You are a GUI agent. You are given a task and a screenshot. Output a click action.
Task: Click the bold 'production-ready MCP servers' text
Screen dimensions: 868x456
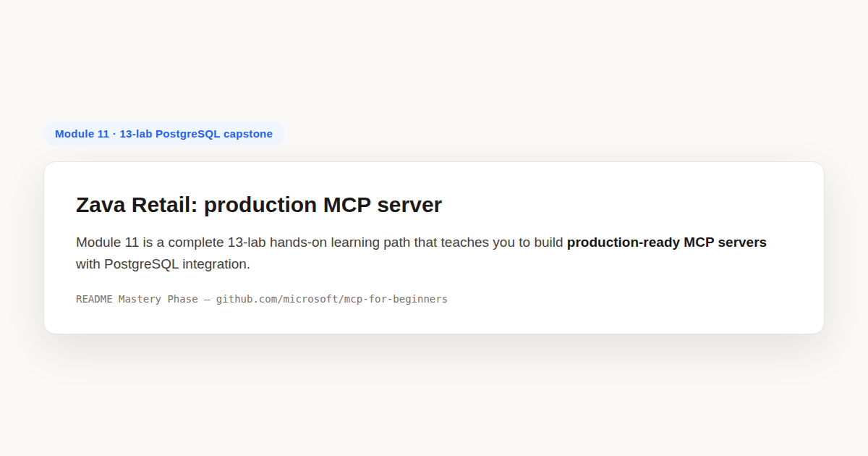(666, 242)
